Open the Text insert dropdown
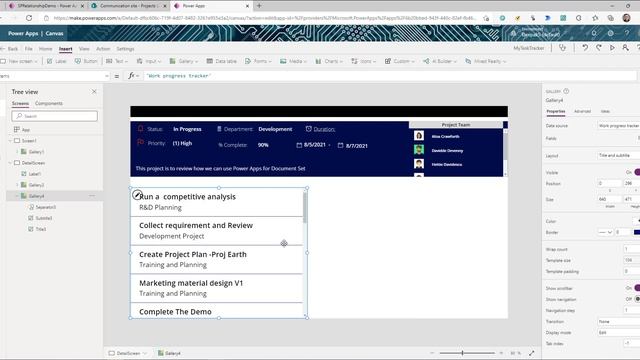640x360 pixels. coord(117,61)
